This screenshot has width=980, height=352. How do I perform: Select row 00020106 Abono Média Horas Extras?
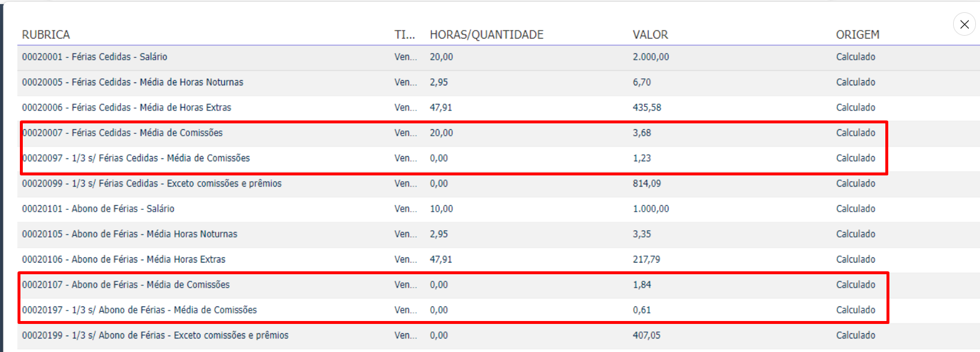(498, 260)
